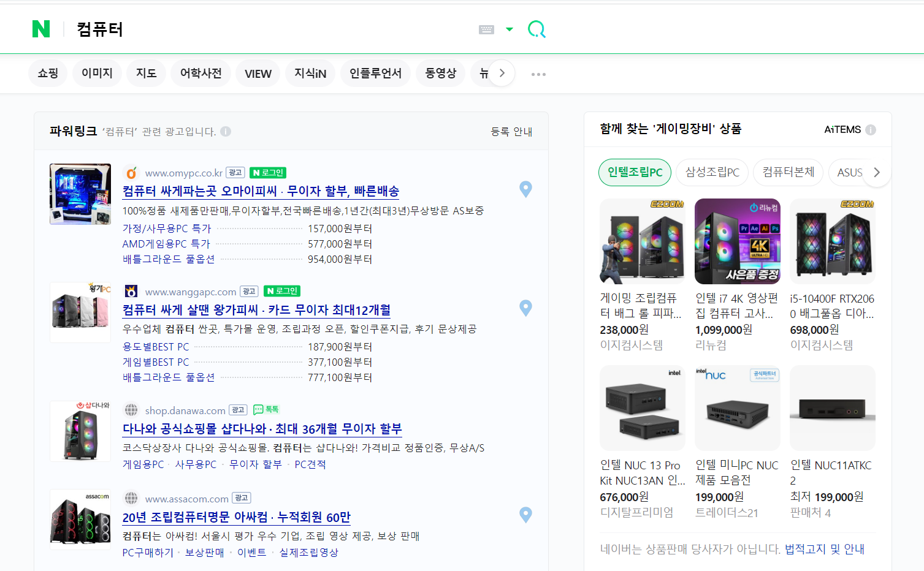
Task: Open the 왕가PC product thumbnail
Action: pos(80,312)
